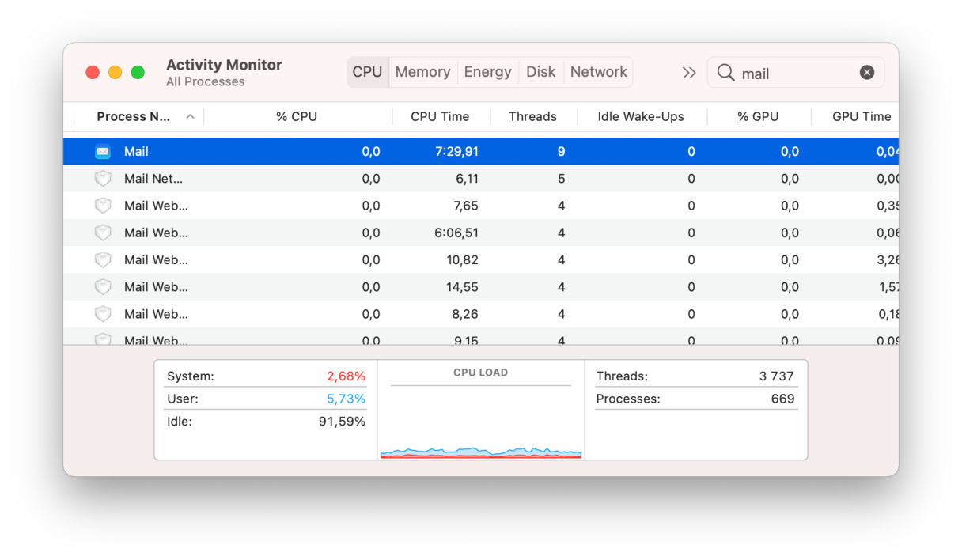Click the CPU Load graph

(x=481, y=419)
